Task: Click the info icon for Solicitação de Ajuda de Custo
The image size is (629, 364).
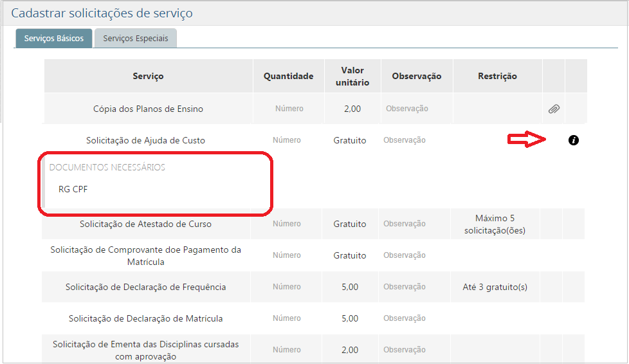Action: click(x=574, y=140)
